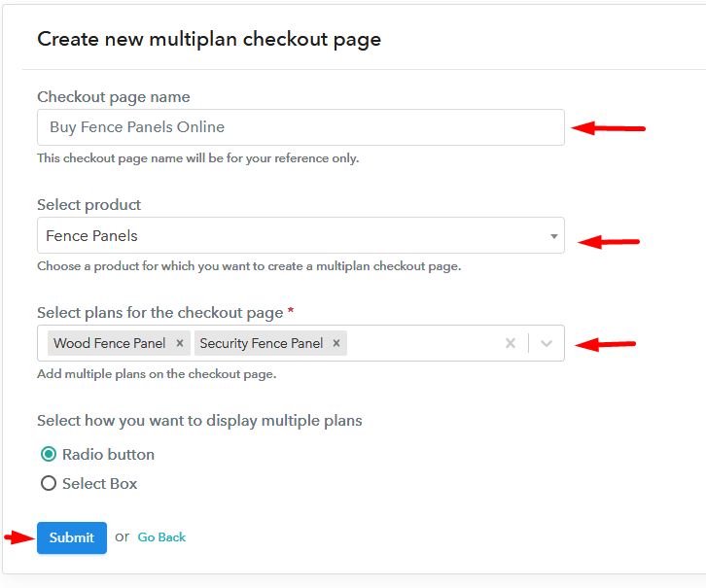The height and width of the screenshot is (588, 706).
Task: Focus the Checkout page name field
Action: click(x=300, y=127)
